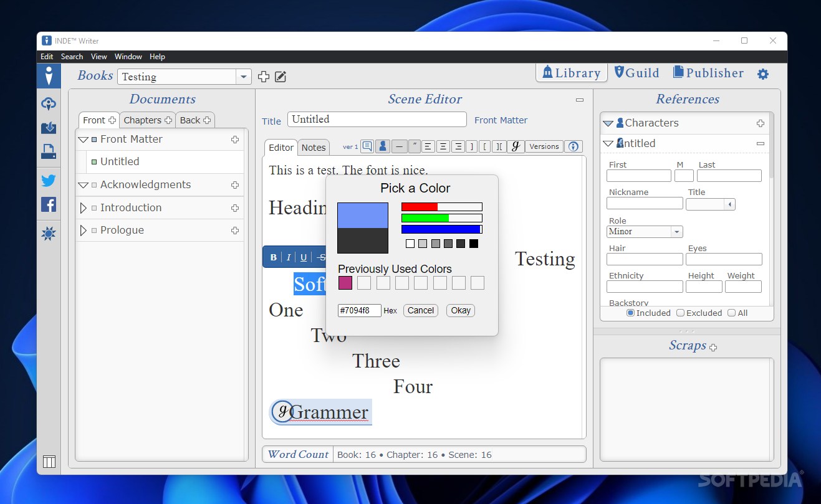Switch to the Notes tab

(314, 148)
